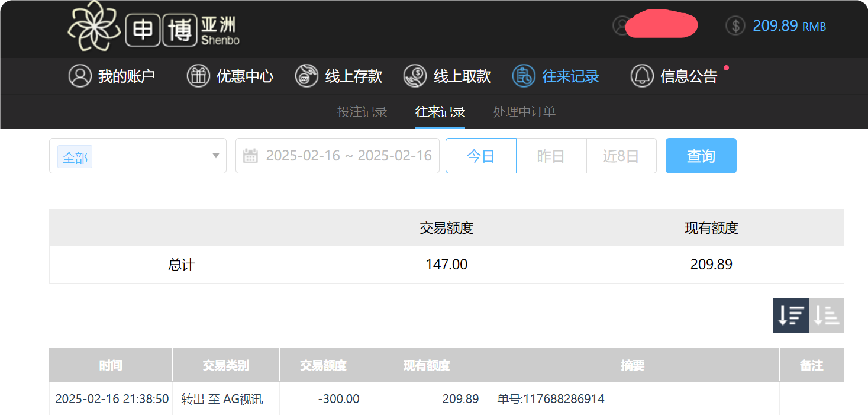
Task: Select the 今日 date filter
Action: click(480, 155)
